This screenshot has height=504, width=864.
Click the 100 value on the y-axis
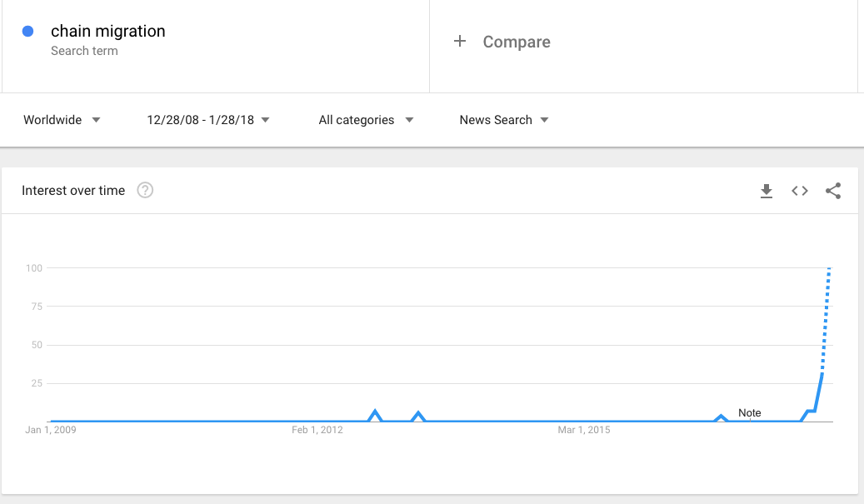click(x=34, y=268)
